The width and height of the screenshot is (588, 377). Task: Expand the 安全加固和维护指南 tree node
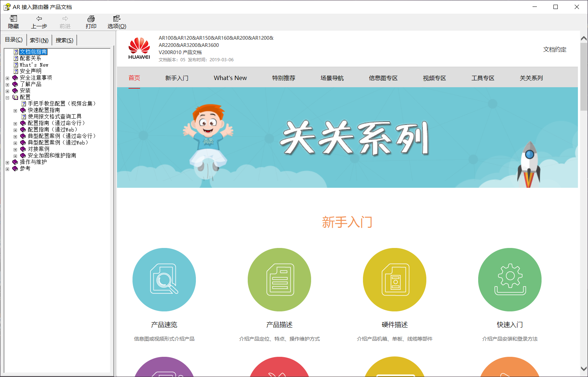[15, 156]
